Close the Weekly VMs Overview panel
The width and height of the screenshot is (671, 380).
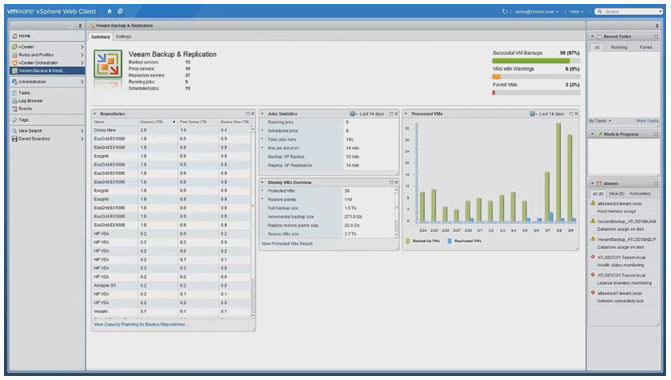coord(396,183)
